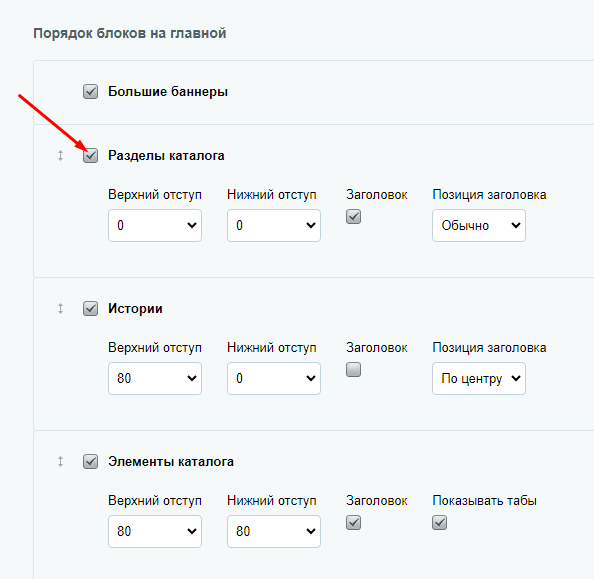594x579 pixels.
Task: Click drag handle icon beside Элементы каталога
Action: (x=60, y=462)
